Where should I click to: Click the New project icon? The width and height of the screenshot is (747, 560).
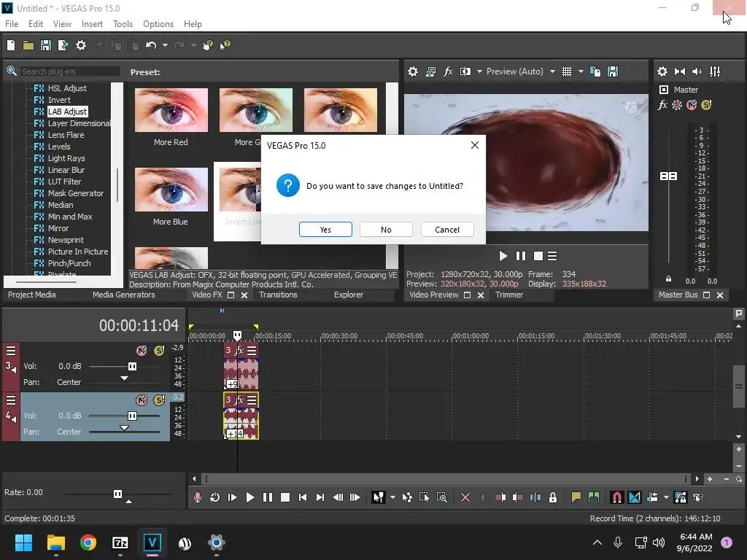point(11,45)
